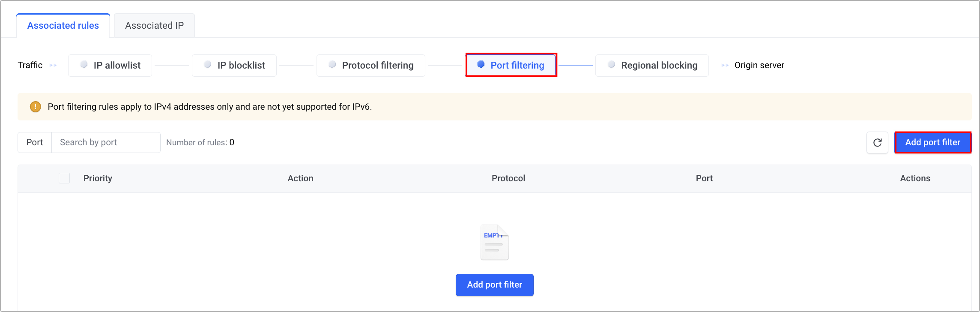The width and height of the screenshot is (980, 312).
Task: Click Add port filter button next to refresh
Action: pyautogui.click(x=932, y=143)
